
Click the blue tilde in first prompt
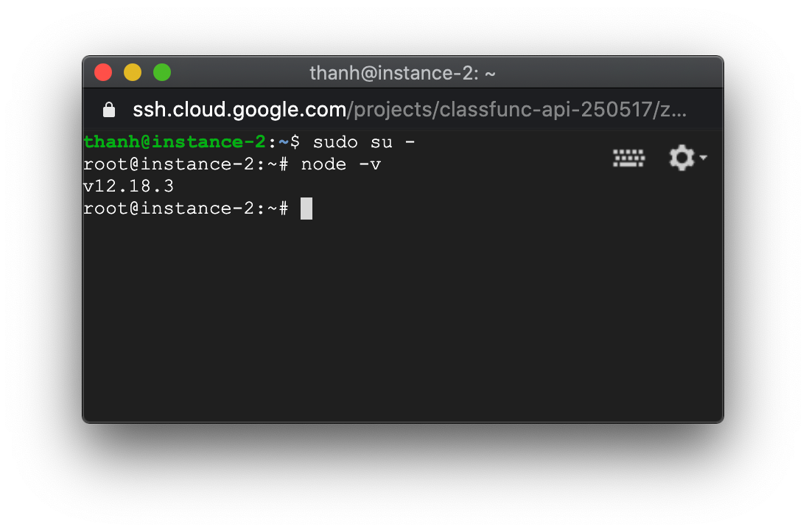[283, 141]
